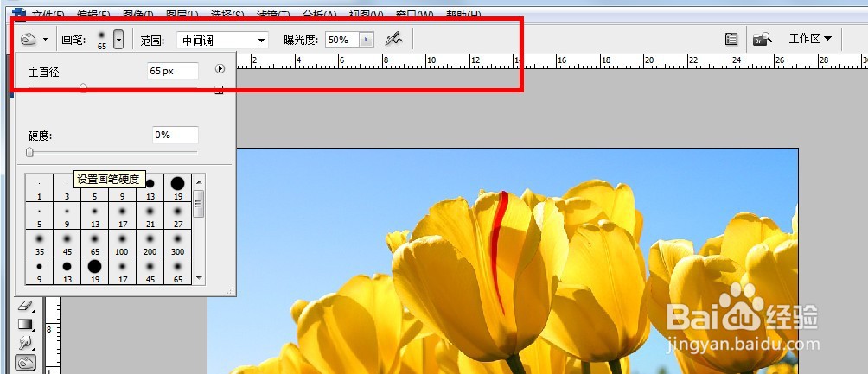Open the Burn tool preset picker
The height and width of the screenshot is (374, 868).
point(34,39)
